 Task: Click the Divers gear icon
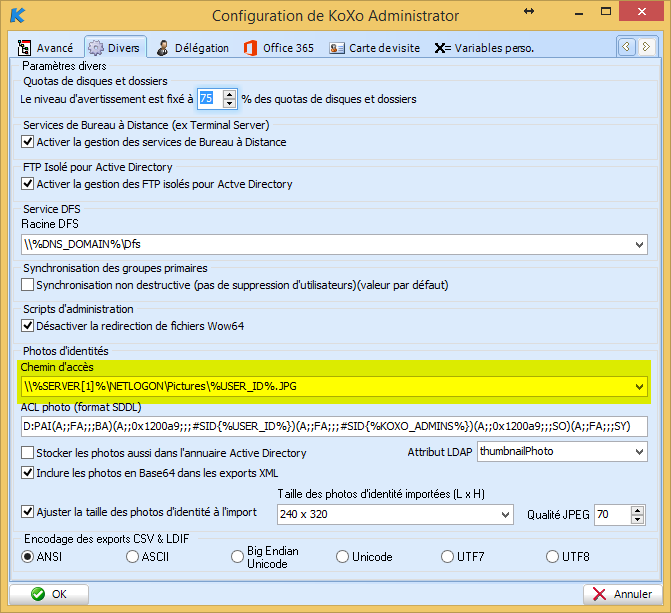pos(95,48)
